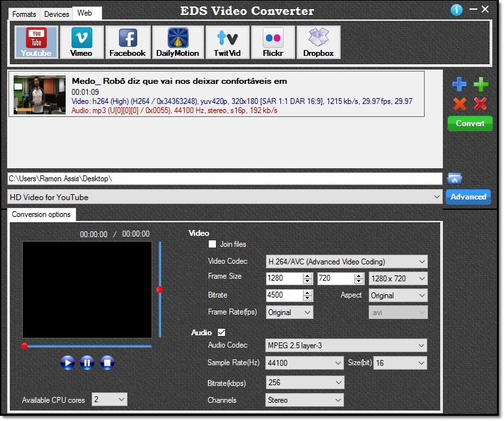Click the red X remove-all icon

(480, 104)
